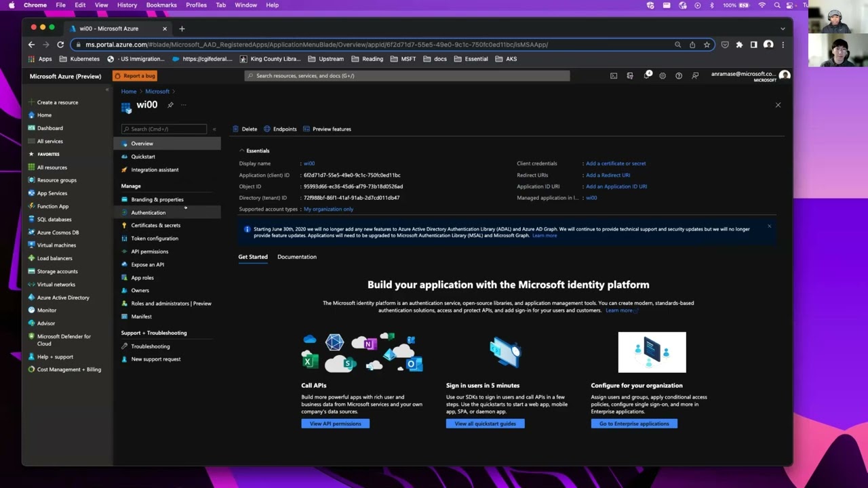This screenshot has width=868, height=488.
Task: Open Virtual machines from favorites
Action: pos(56,245)
